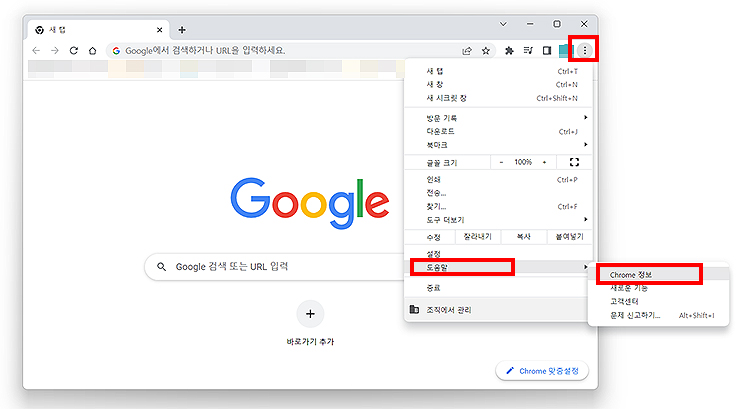Select 새 창 menu item
The image size is (740, 409).
pos(498,84)
